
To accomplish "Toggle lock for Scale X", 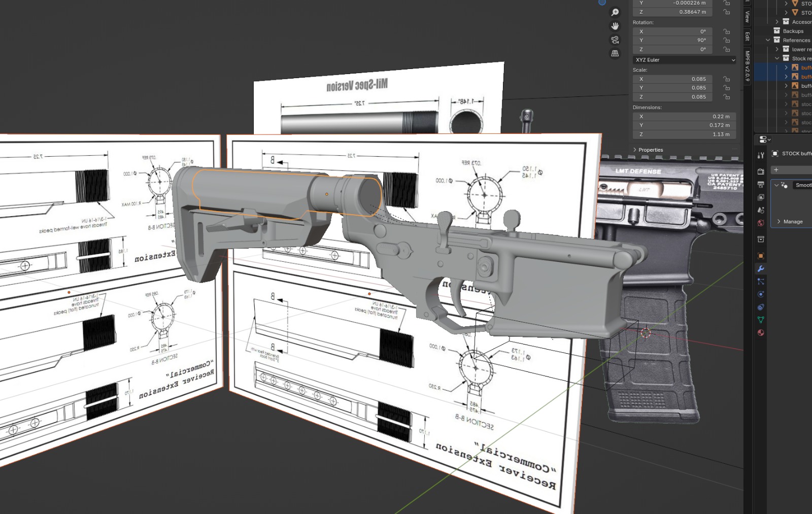I will (727, 79).
